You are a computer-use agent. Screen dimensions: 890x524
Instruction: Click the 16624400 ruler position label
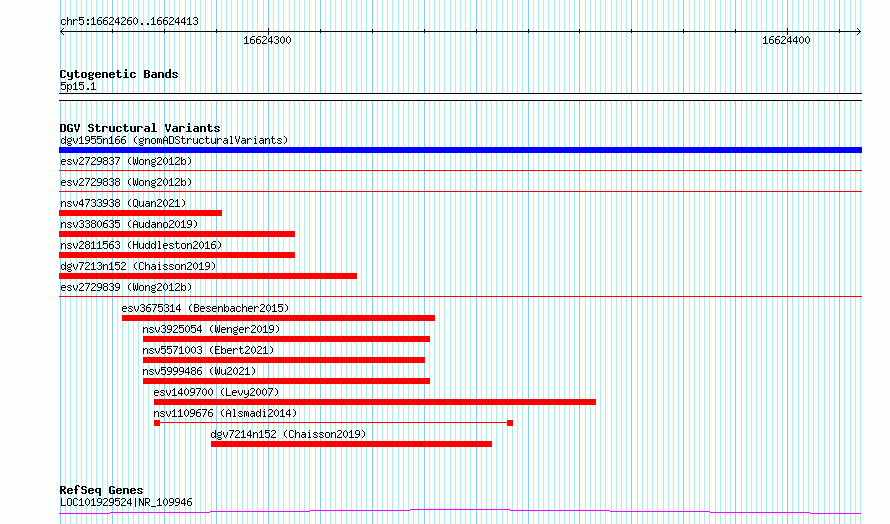click(786, 40)
